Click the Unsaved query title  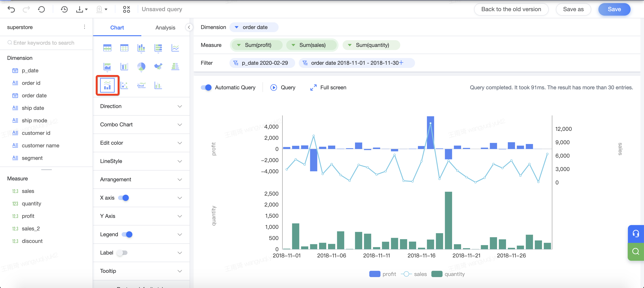(x=162, y=9)
